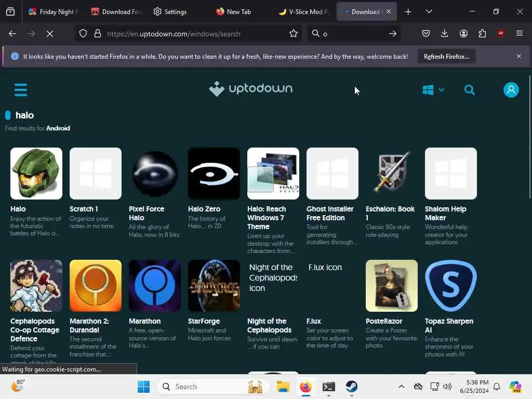Image resolution: width=532 pixels, height=399 pixels.
Task: Click the taskbar Search box
Action: point(214,387)
